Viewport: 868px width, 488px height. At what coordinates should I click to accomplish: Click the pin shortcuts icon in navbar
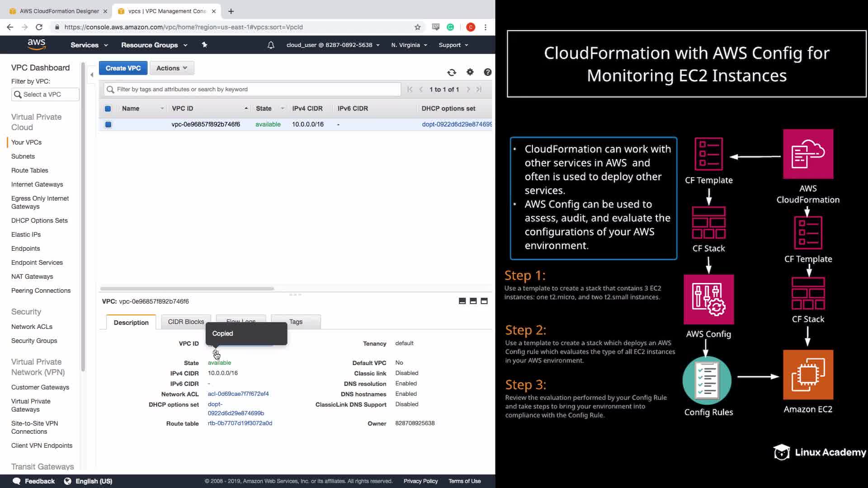(x=204, y=45)
